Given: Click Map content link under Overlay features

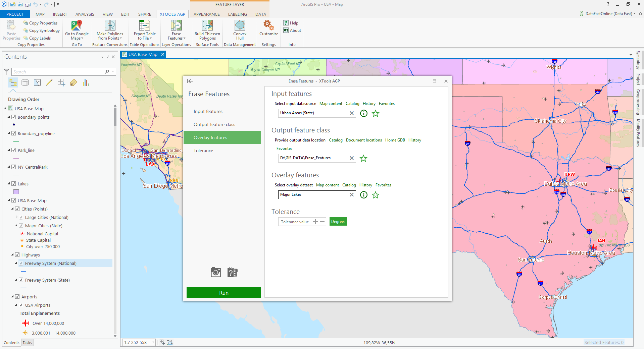Looking at the screenshot, I should tap(327, 185).
